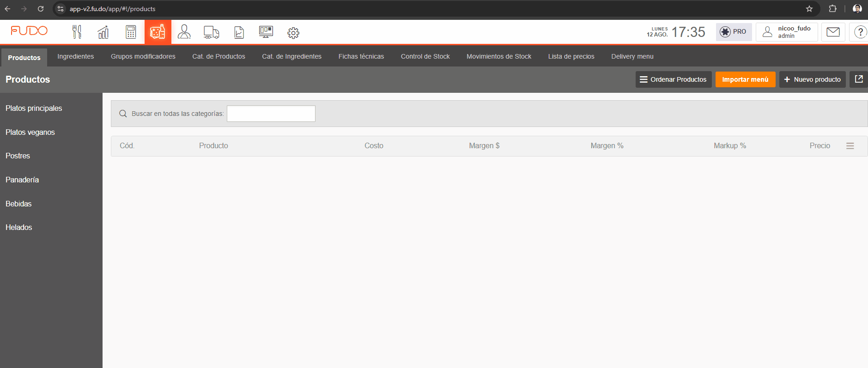Click the Nuevo producto button
Viewport: 868px width, 368px height.
tap(813, 79)
